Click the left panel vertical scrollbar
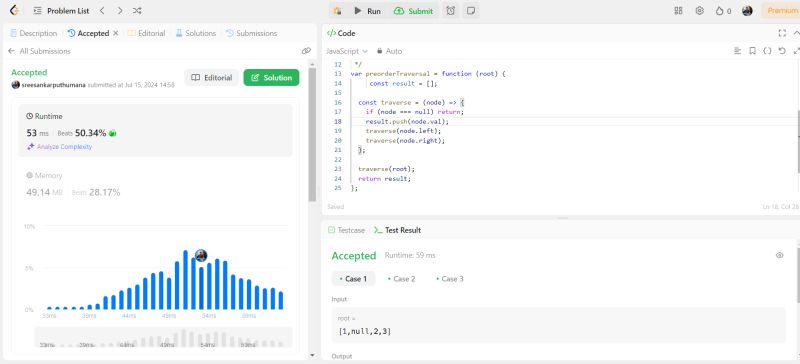 [x=312, y=134]
